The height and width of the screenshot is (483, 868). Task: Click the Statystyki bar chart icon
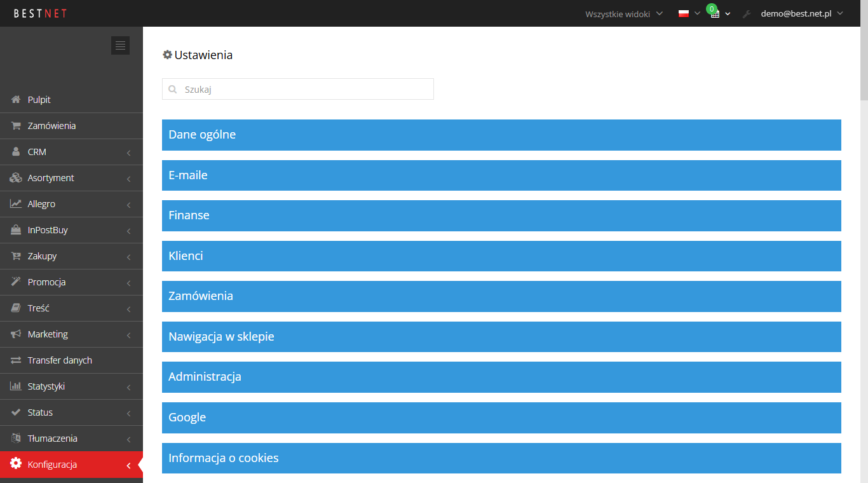click(x=16, y=386)
